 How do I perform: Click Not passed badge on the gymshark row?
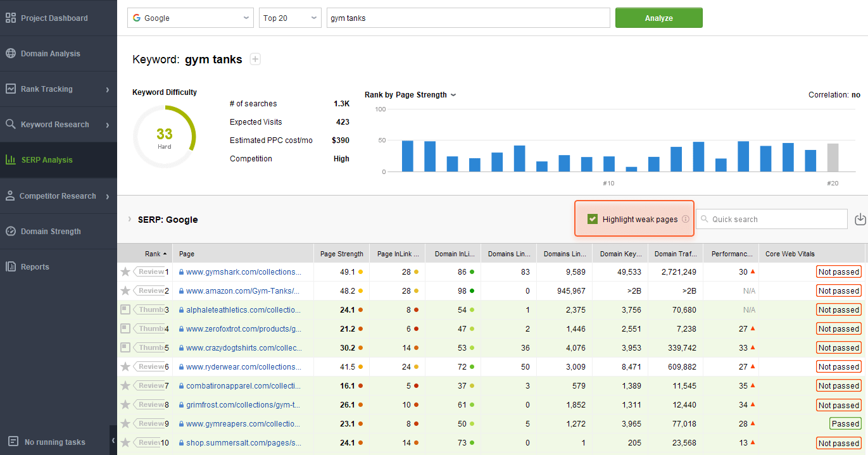pyautogui.click(x=839, y=271)
